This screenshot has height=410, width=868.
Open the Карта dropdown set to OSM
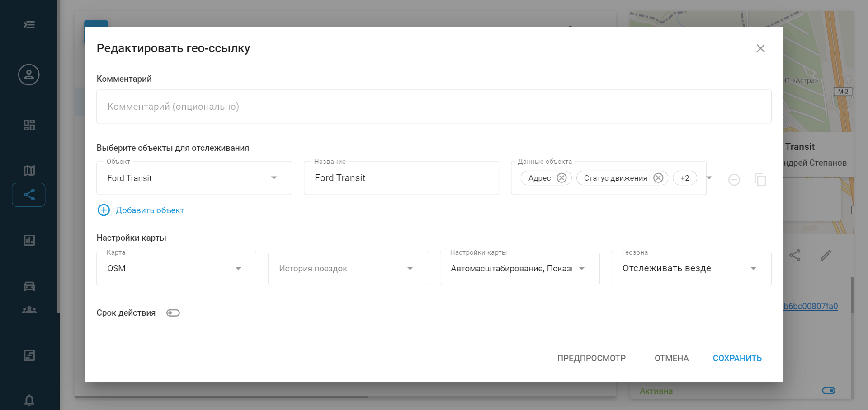[x=176, y=268]
